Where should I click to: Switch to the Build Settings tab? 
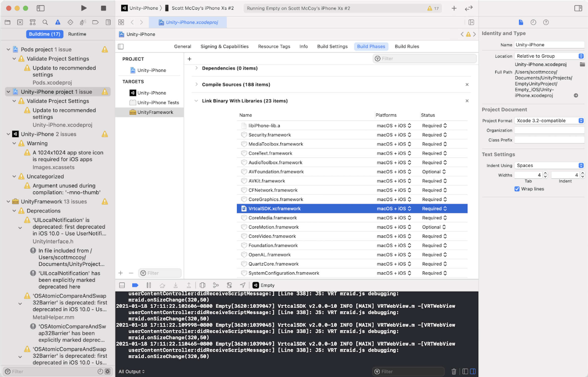(332, 46)
